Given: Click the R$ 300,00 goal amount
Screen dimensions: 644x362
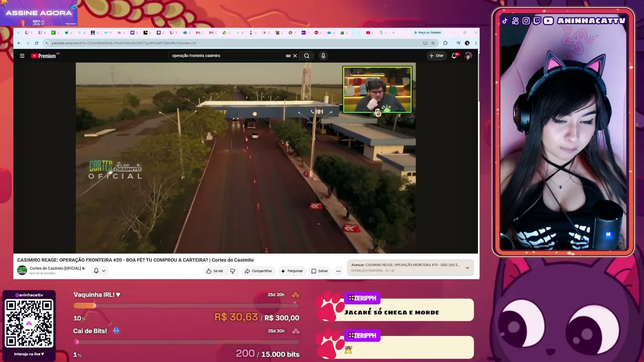Looking at the screenshot, I should coord(282,318).
